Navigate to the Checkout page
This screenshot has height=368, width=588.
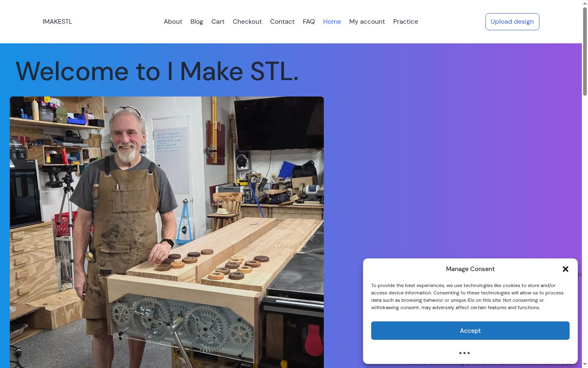247,22
